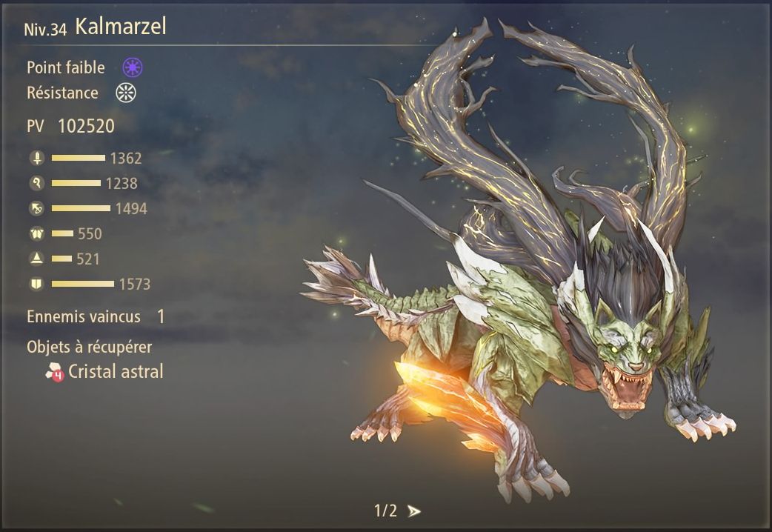Select the Résistance label
772x532 pixels.
(x=62, y=93)
